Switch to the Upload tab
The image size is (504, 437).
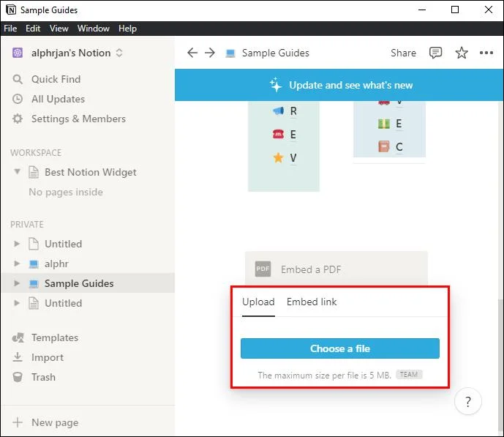coord(258,302)
